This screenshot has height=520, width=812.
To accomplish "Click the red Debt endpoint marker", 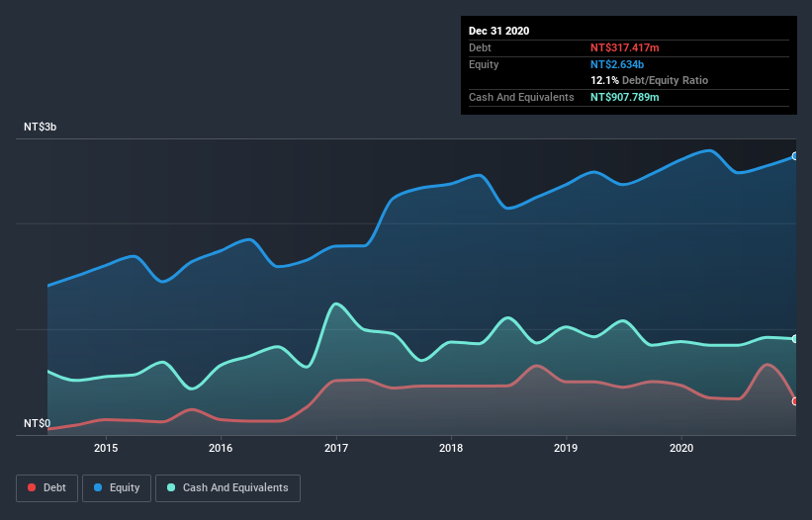I will point(795,401).
